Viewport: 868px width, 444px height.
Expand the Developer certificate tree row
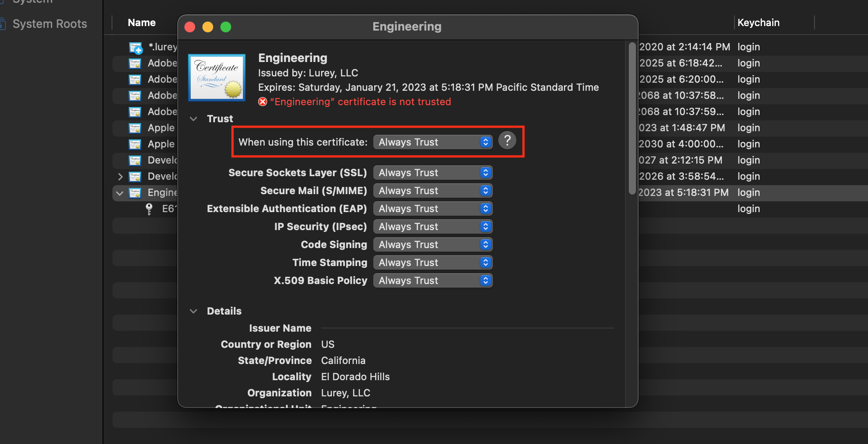pos(120,177)
